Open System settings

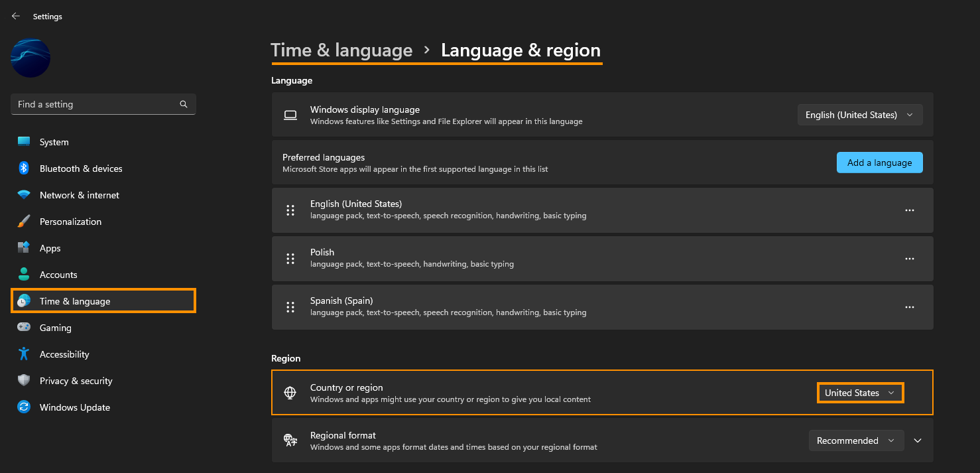(103, 142)
